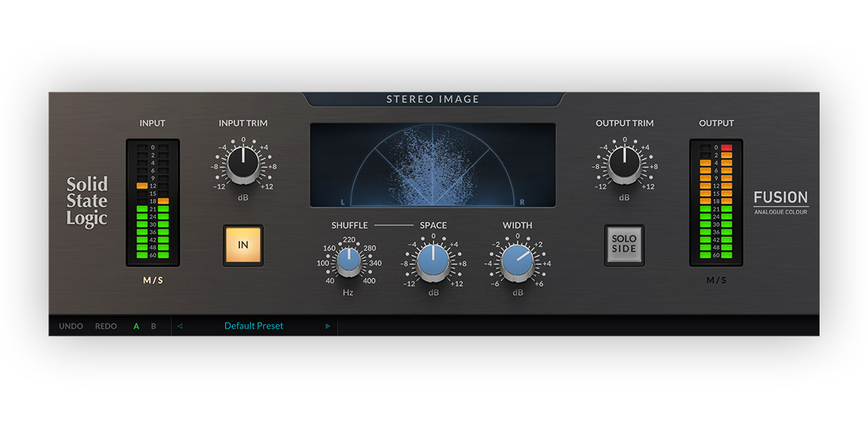This screenshot has width=868, height=434.
Task: Enable the IN bypass button
Action: point(242,246)
